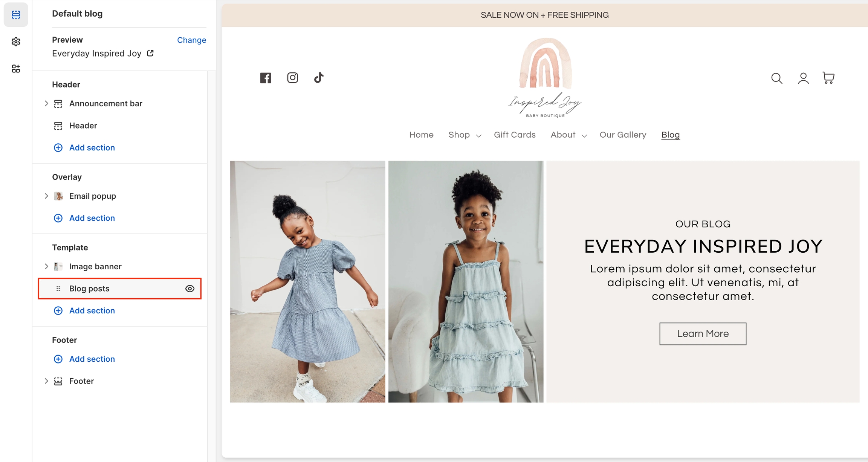
Task: Expand the Email popup section
Action: point(46,196)
